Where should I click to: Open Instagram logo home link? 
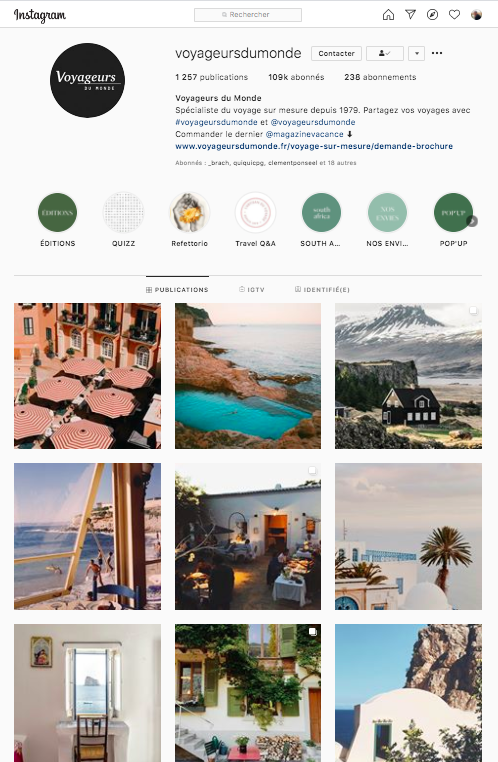click(x=40, y=15)
